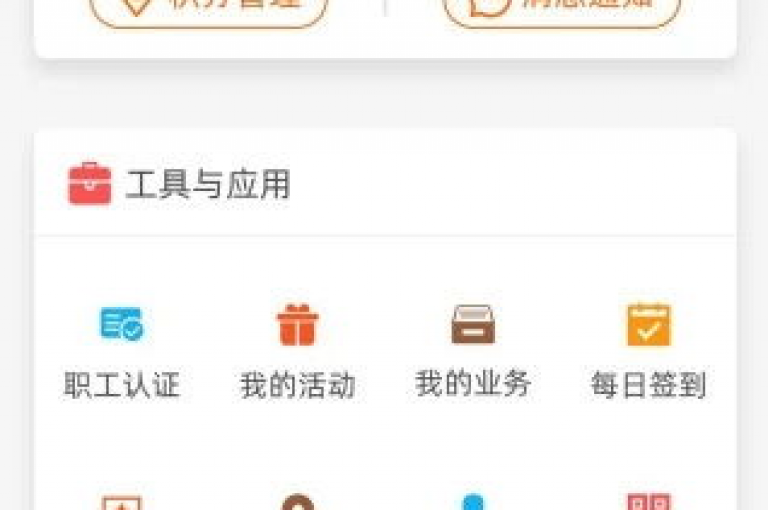Open the 我的业务 label

pos(473,383)
